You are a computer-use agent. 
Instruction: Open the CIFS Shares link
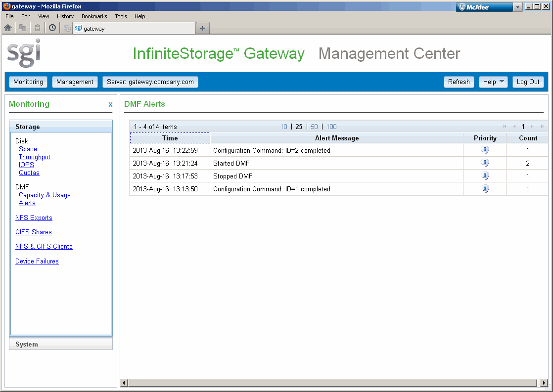pyautogui.click(x=34, y=232)
